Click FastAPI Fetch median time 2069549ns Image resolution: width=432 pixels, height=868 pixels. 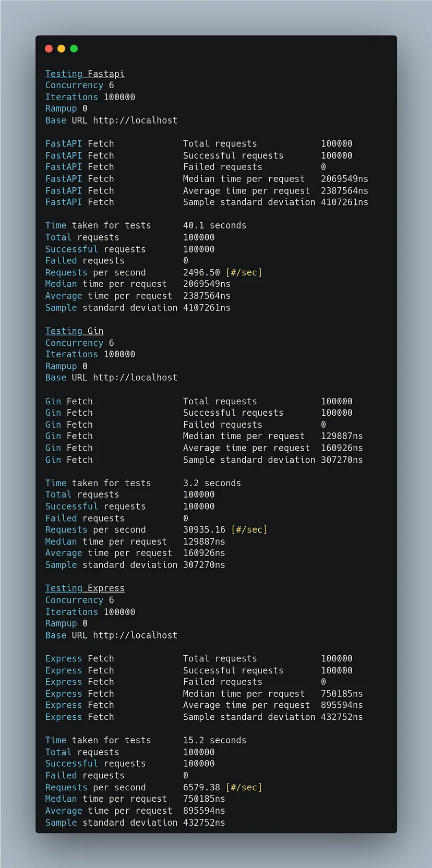pos(344,179)
